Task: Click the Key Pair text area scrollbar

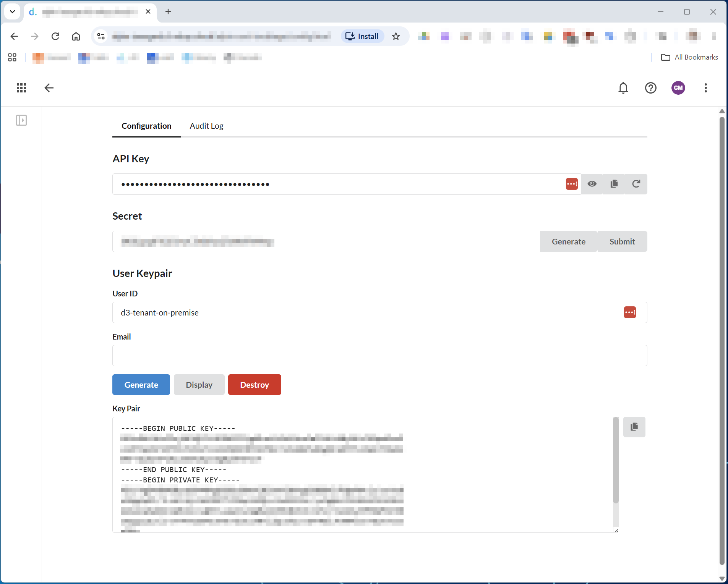Action: pos(616,460)
